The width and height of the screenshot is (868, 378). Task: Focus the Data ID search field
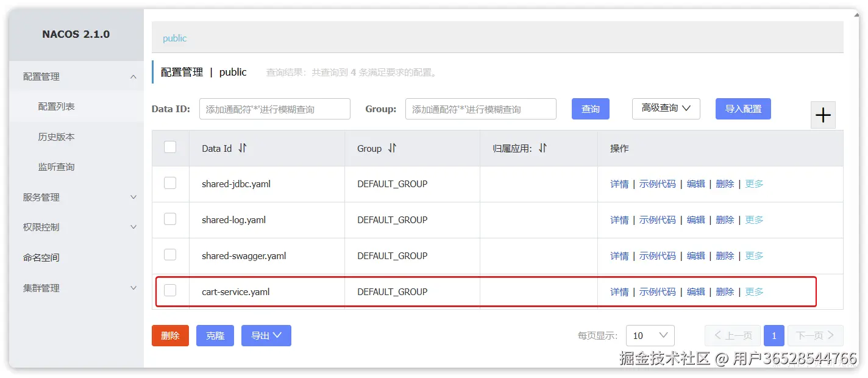coord(275,109)
